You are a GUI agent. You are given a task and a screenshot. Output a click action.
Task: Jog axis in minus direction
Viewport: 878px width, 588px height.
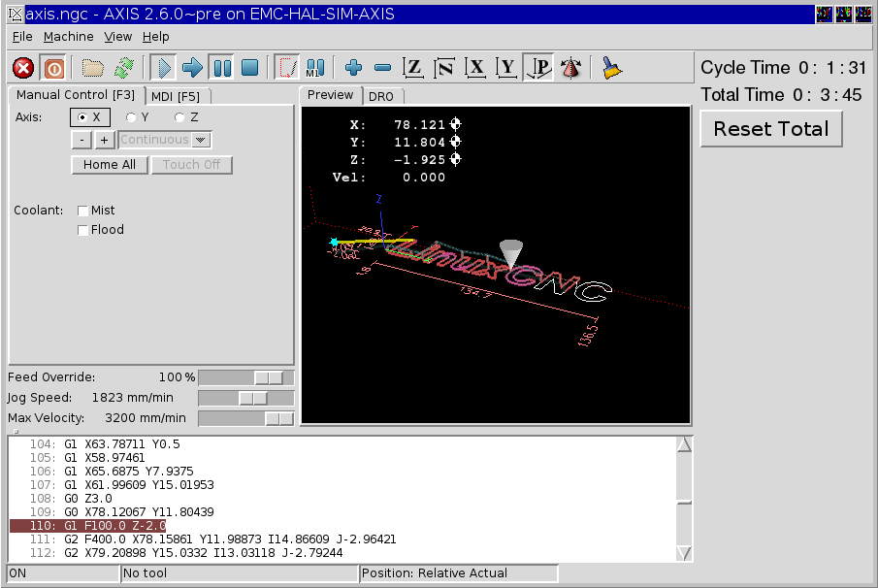pos(82,140)
